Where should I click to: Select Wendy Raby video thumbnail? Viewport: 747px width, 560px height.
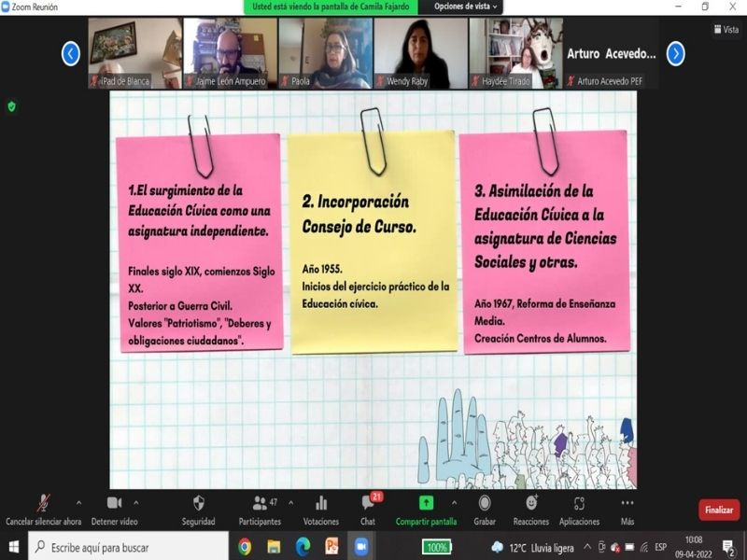(421, 53)
